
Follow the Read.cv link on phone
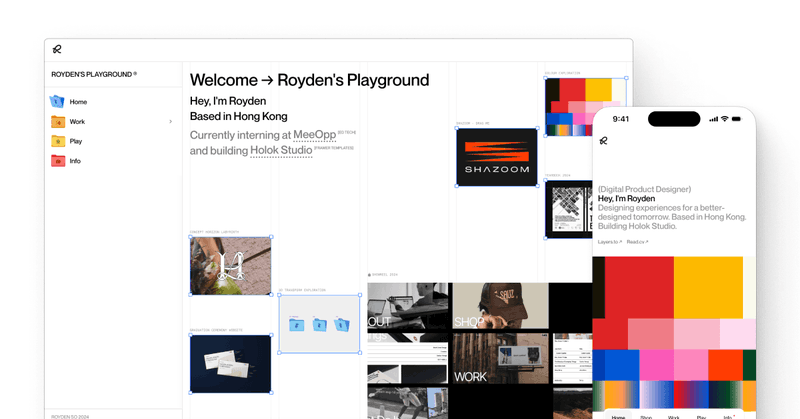pyautogui.click(x=637, y=242)
